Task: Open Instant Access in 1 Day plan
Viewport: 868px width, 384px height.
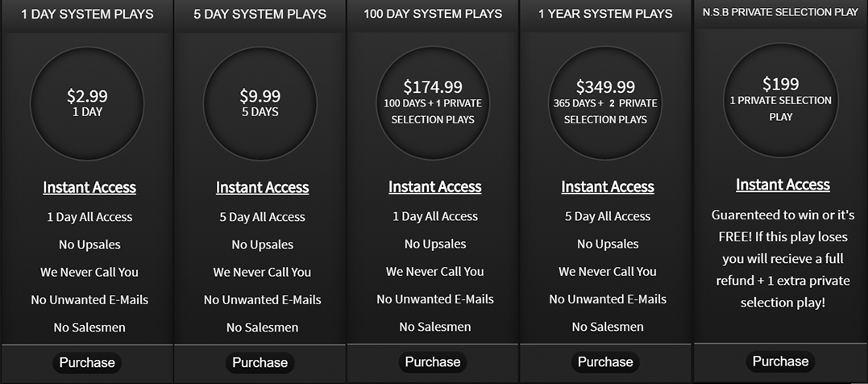Action: pyautogui.click(x=89, y=187)
